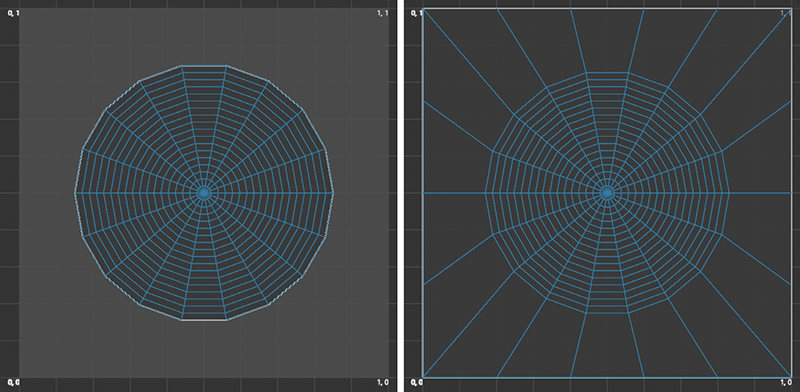Click the "1, 1" coordinate label in the left UV view

(383, 13)
